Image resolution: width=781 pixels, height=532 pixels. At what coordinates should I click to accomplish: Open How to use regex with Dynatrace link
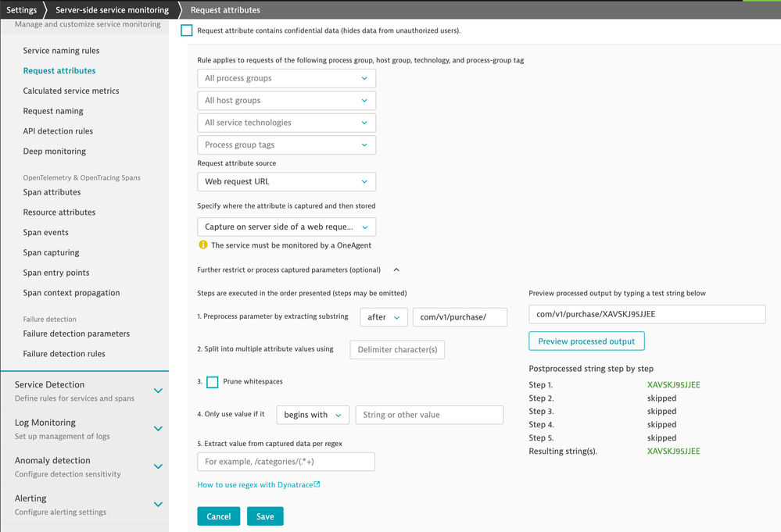[254, 484]
